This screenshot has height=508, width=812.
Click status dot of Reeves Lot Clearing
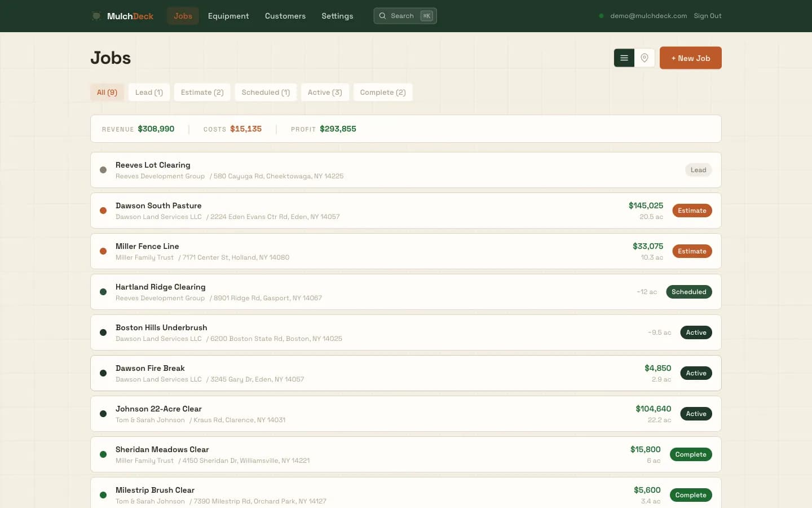103,170
